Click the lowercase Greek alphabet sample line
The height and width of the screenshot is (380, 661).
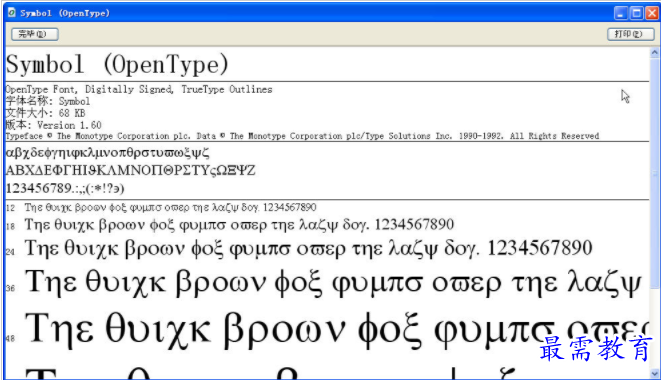tap(107, 152)
